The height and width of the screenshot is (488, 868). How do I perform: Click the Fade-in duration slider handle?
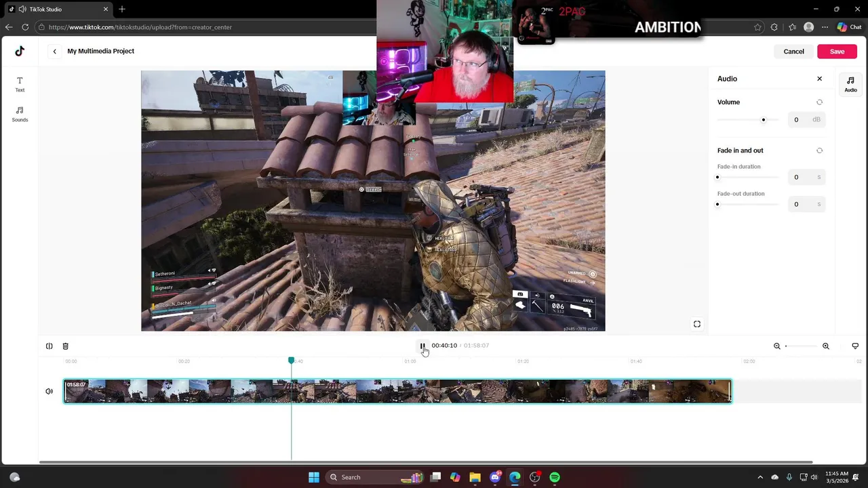(x=717, y=178)
